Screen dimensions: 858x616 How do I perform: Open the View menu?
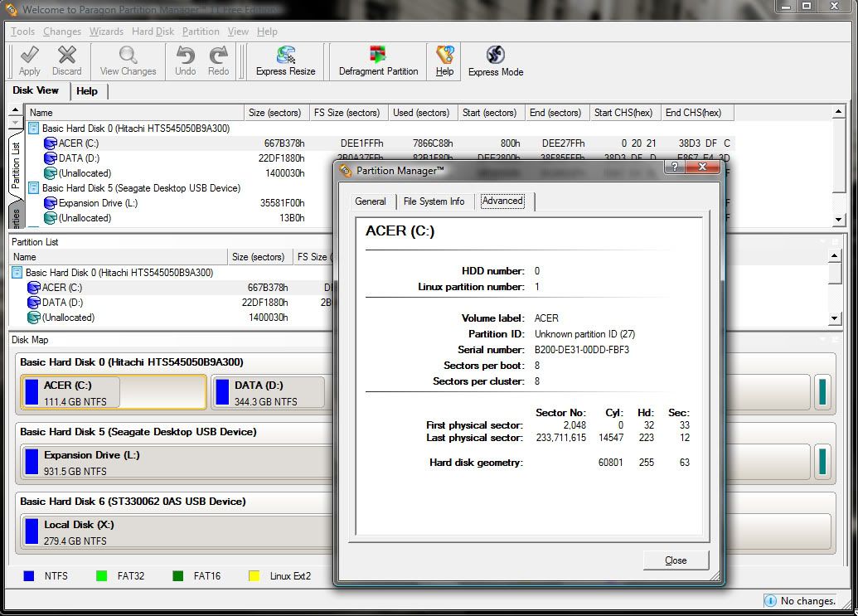pyautogui.click(x=238, y=32)
